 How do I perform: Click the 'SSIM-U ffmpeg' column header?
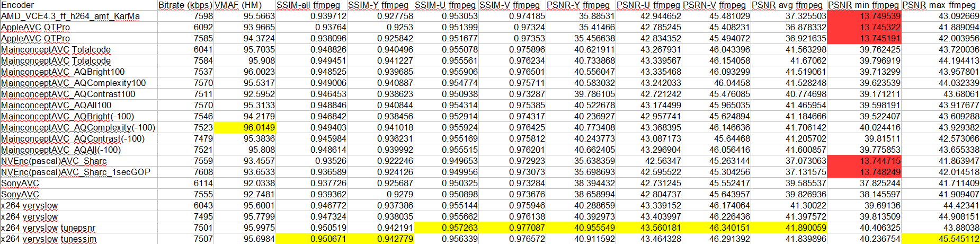pos(447,5)
